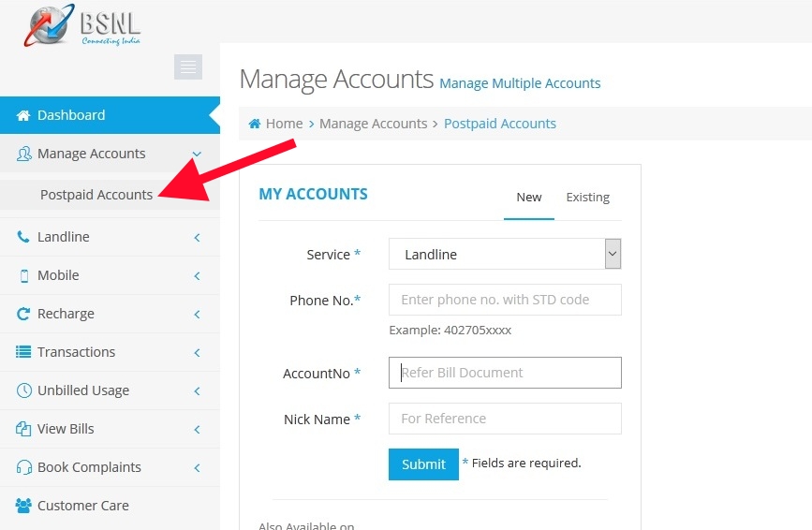Select Postpaid Accounts in sidebar
This screenshot has height=530, width=812.
pyautogui.click(x=110, y=195)
